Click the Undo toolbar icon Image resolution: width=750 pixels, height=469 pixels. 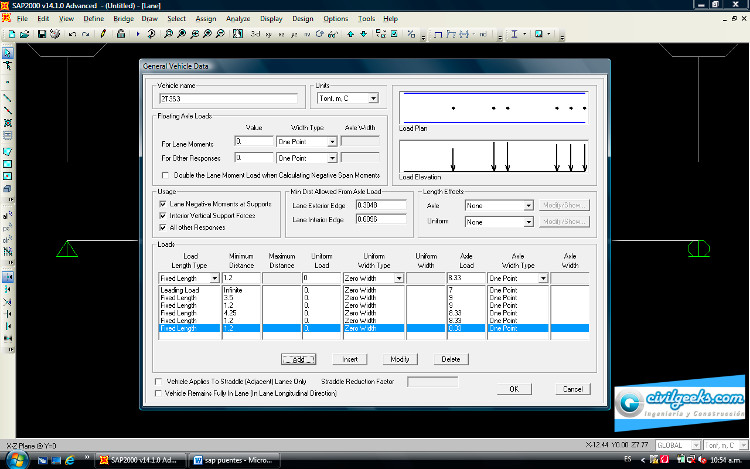click(x=71, y=34)
